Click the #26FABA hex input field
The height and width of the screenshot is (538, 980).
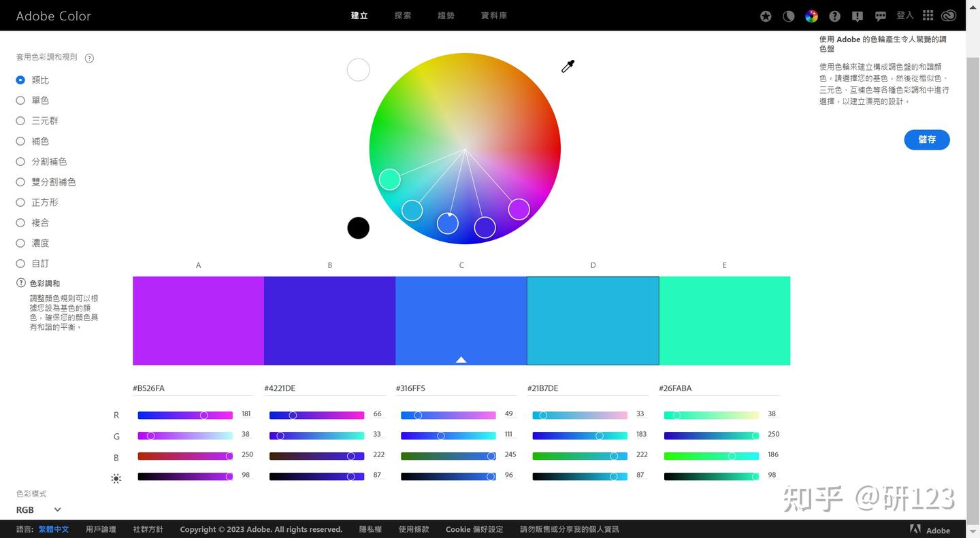click(x=719, y=388)
